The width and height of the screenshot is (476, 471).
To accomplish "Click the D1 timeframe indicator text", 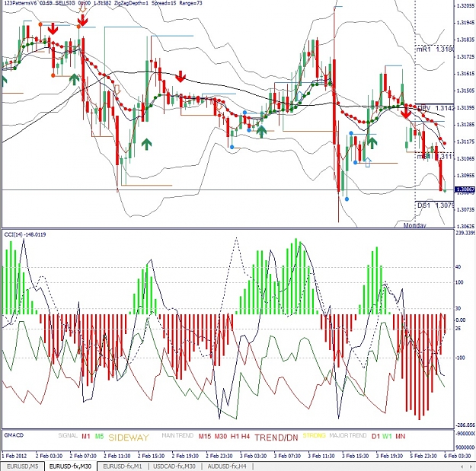I will point(375,437).
